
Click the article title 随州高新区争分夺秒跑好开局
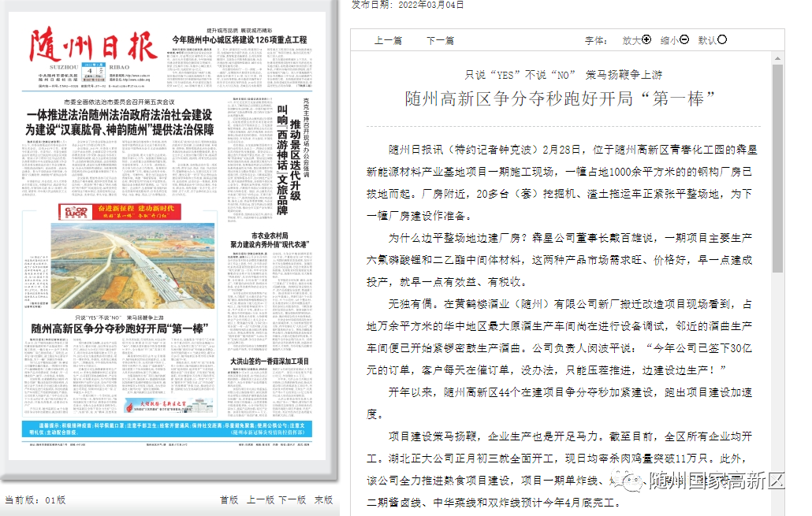tap(560, 98)
